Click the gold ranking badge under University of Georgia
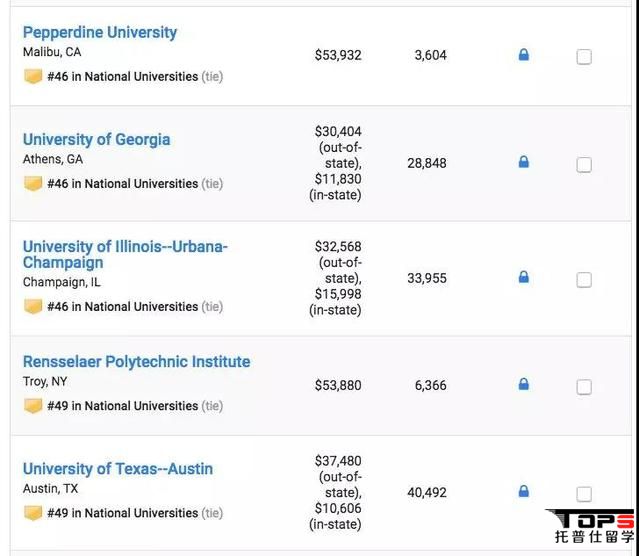Viewport: 639px width, 556px height. click(x=33, y=183)
